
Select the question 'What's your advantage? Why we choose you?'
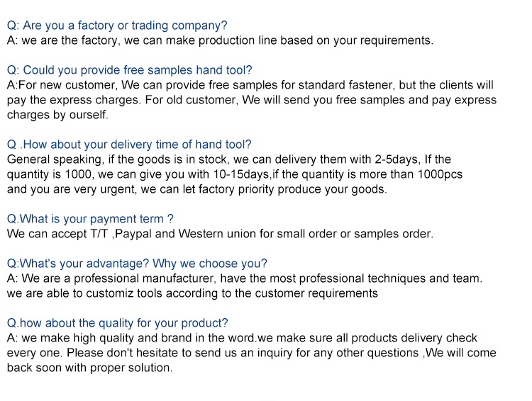[137, 264]
